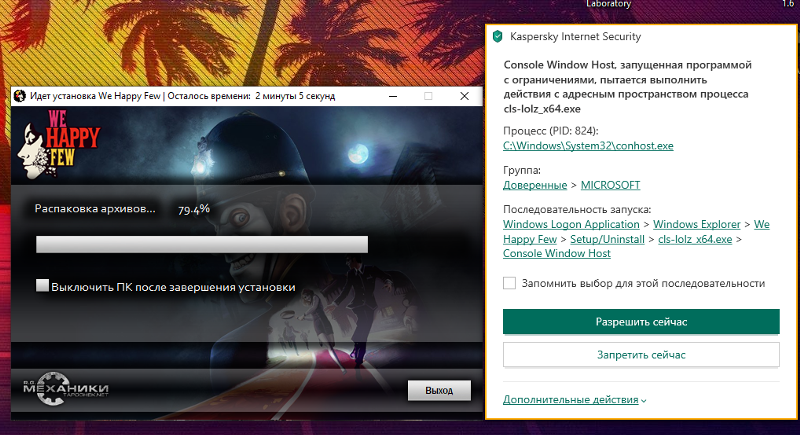Expand Дополнительные действия options

(574, 400)
